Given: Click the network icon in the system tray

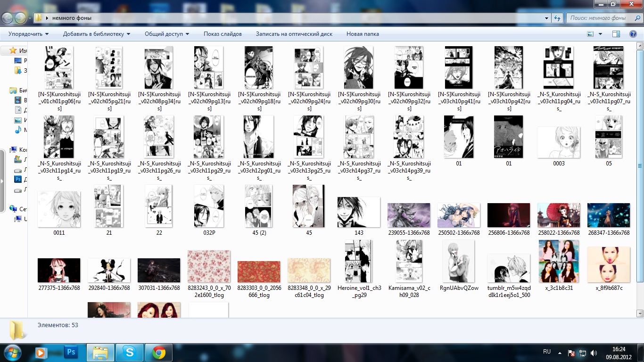Looking at the screenshot, I should (x=583, y=353).
